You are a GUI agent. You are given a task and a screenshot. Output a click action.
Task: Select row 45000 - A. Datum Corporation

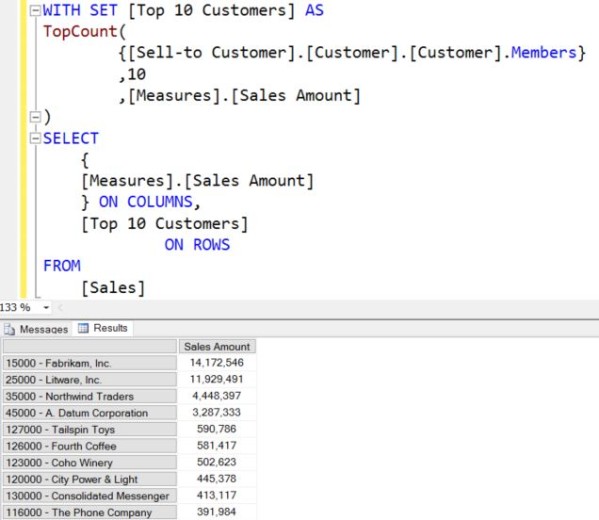pyautogui.click(x=90, y=413)
